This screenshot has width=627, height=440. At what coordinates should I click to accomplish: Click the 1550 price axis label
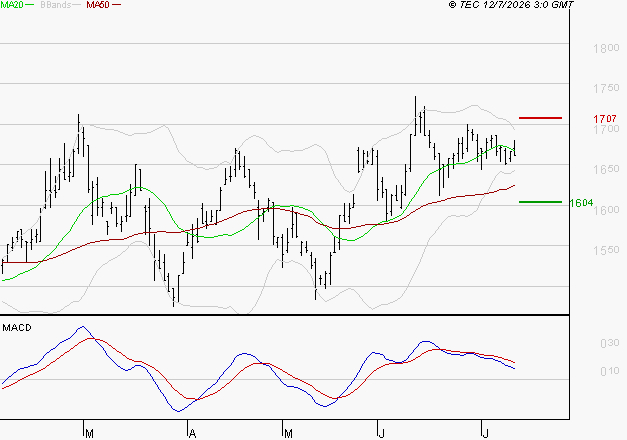[x=606, y=250]
